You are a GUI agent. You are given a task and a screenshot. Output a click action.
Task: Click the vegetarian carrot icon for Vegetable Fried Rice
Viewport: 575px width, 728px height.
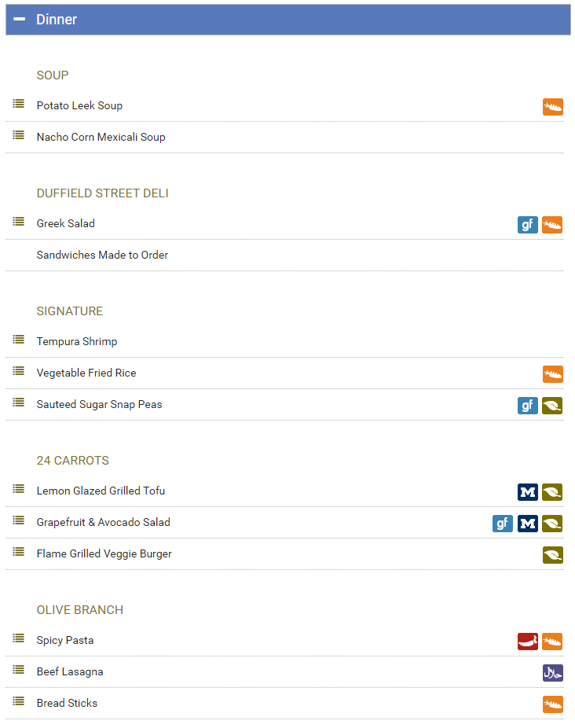tap(553, 374)
